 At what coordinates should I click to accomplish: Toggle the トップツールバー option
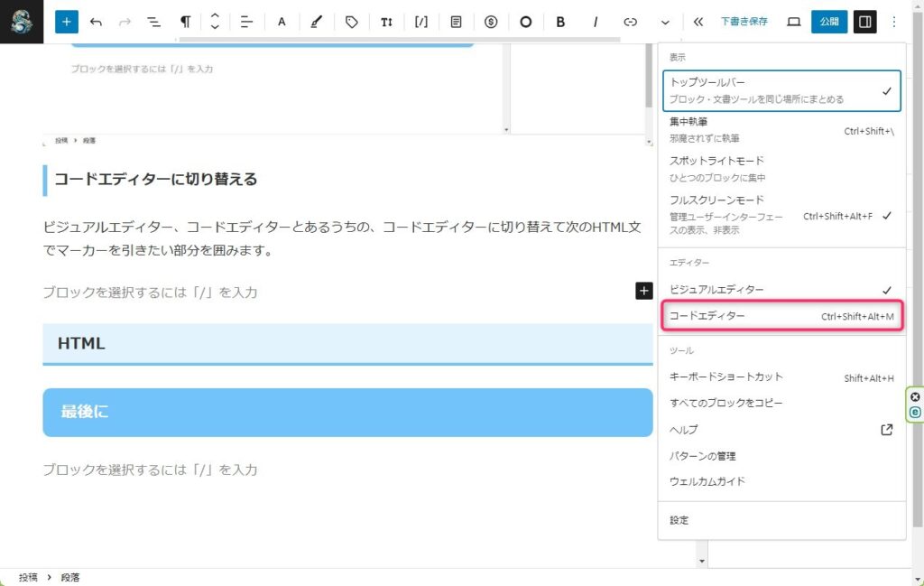(x=781, y=90)
